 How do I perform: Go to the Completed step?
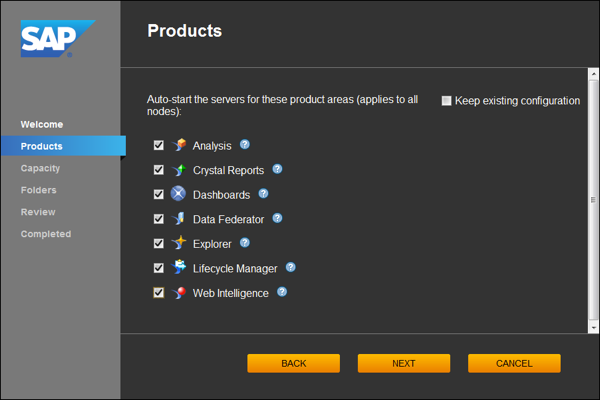tap(46, 234)
